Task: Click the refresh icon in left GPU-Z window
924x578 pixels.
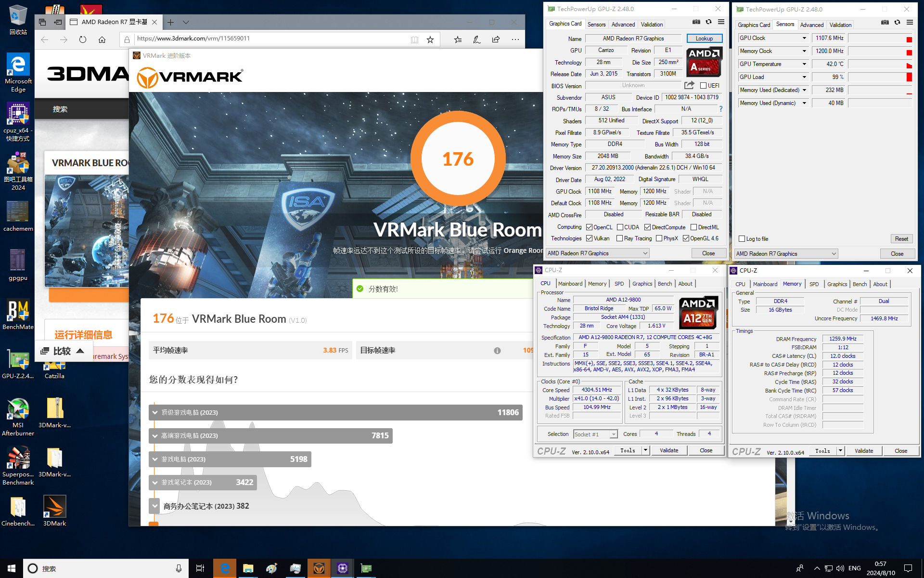Action: click(x=708, y=22)
